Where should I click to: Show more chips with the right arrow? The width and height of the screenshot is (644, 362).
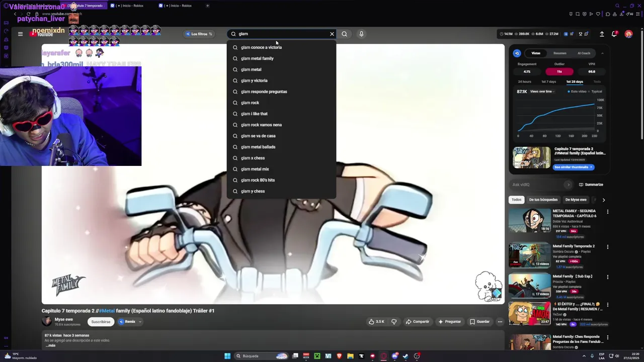coord(603,200)
